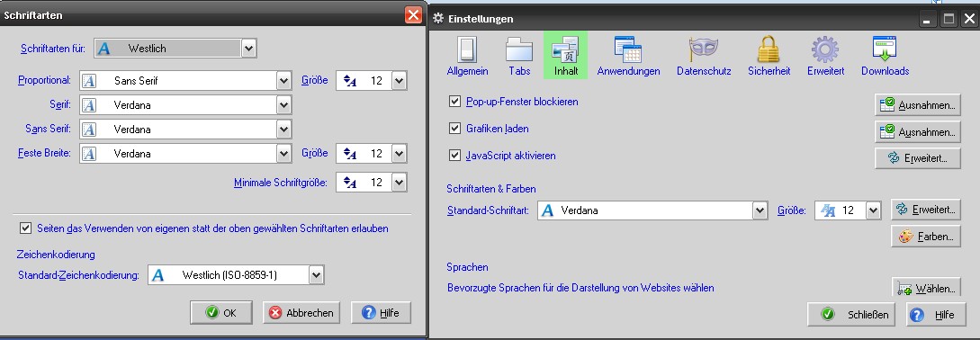
Task: Click the Einstellungen title bar gear icon
Action: [x=438, y=19]
